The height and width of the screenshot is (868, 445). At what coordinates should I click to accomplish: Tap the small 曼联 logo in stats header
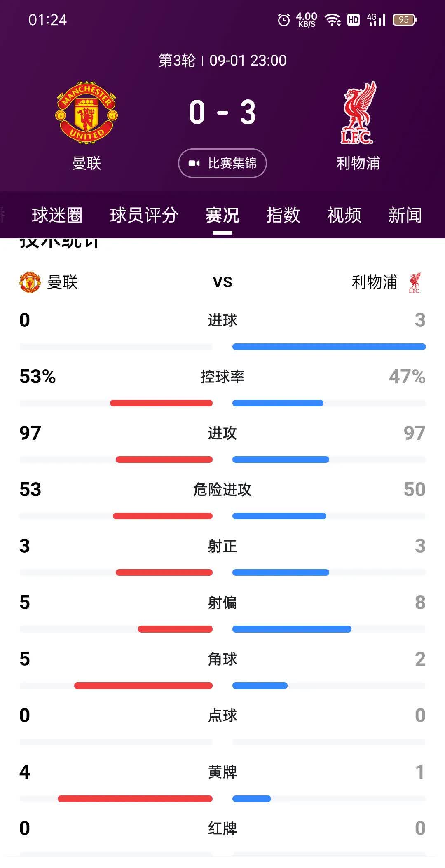point(29,282)
